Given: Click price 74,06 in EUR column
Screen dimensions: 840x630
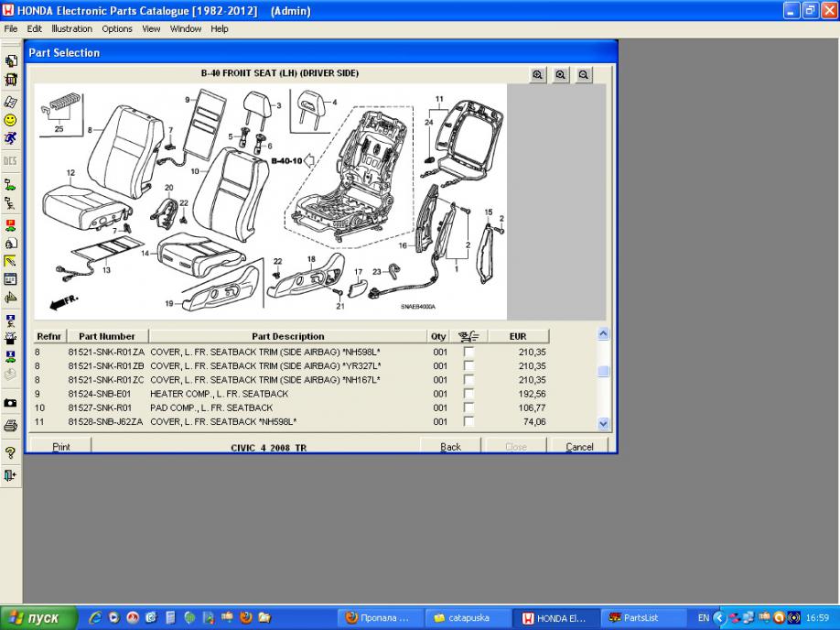Looking at the screenshot, I should tap(534, 421).
